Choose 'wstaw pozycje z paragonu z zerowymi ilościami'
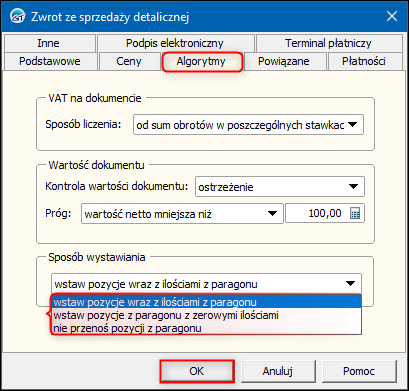This screenshot has height=391, width=409. point(206,315)
